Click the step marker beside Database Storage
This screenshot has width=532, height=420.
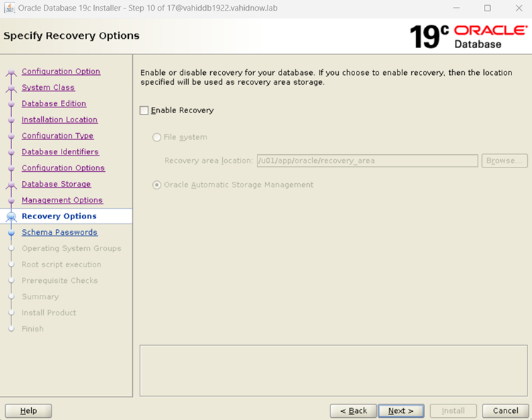[11, 185]
